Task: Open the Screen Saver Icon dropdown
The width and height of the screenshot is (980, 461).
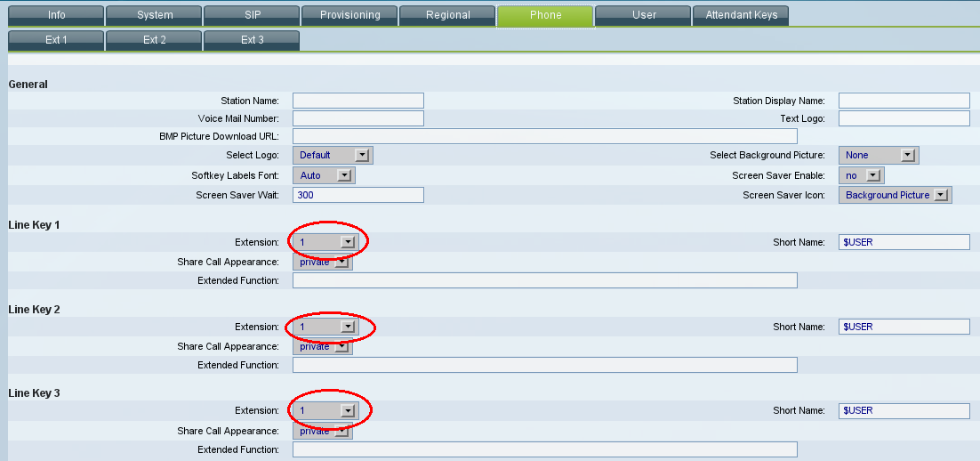Action: (895, 195)
